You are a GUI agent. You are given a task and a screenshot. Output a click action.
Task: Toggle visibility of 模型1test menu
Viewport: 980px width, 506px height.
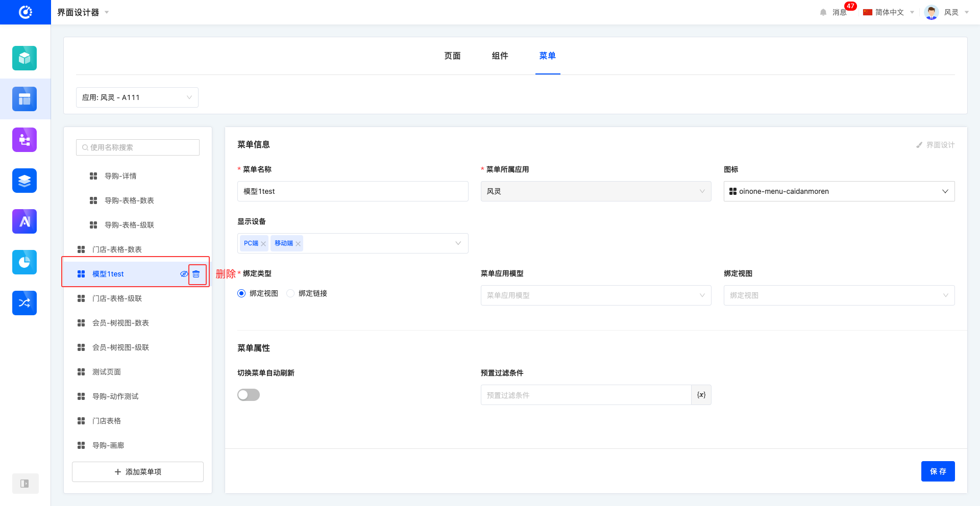tap(184, 274)
